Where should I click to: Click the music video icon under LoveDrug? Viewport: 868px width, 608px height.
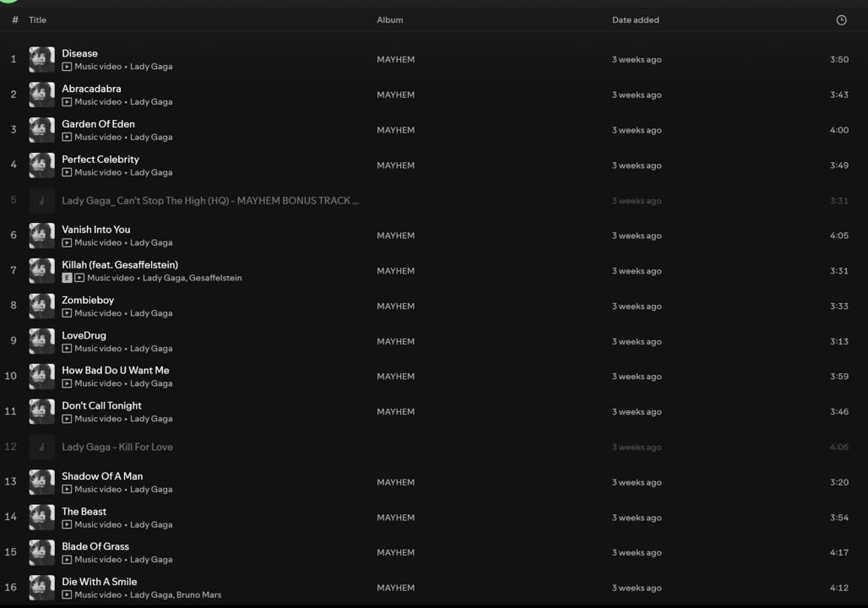pyautogui.click(x=67, y=348)
